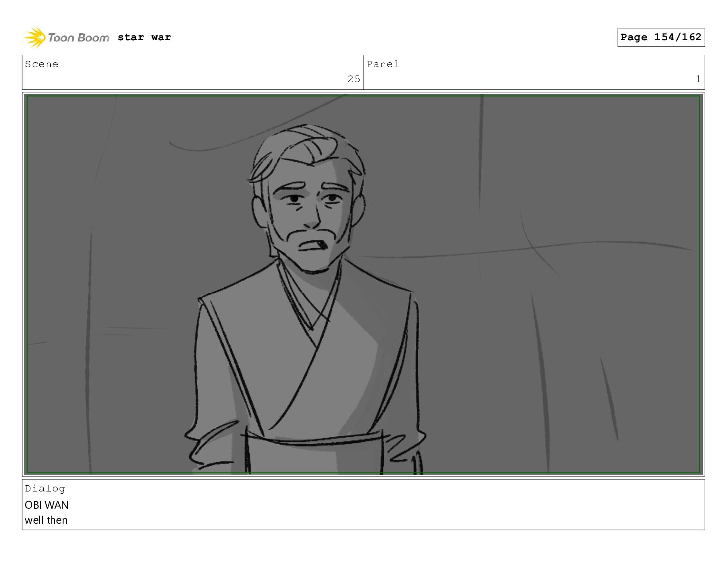Image resolution: width=728 pixels, height=563 pixels.
Task: Click the 'OBI WAN' speaker name
Action: (47, 505)
